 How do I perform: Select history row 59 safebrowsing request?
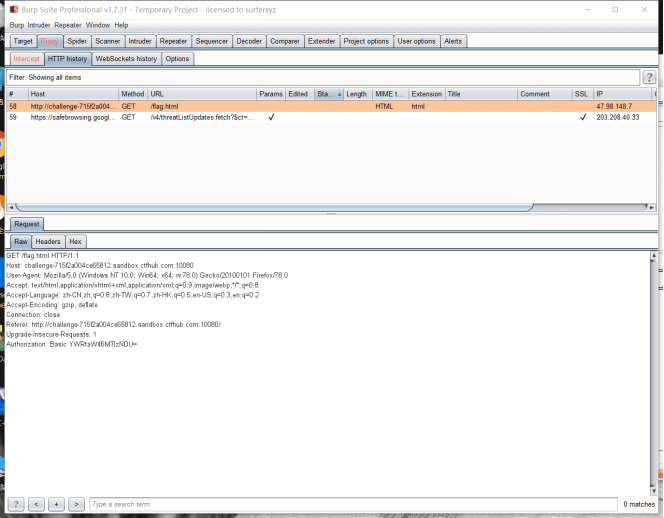[x=331, y=117]
